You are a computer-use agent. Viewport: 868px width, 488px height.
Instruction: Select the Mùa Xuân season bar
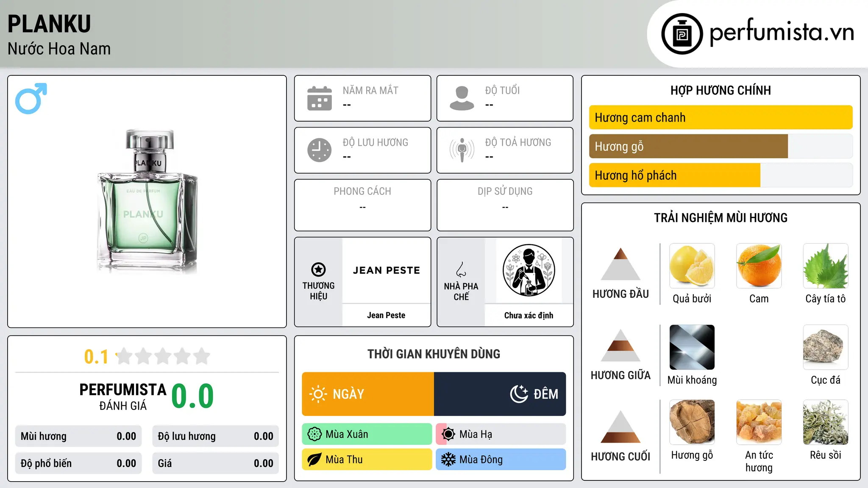point(367,434)
